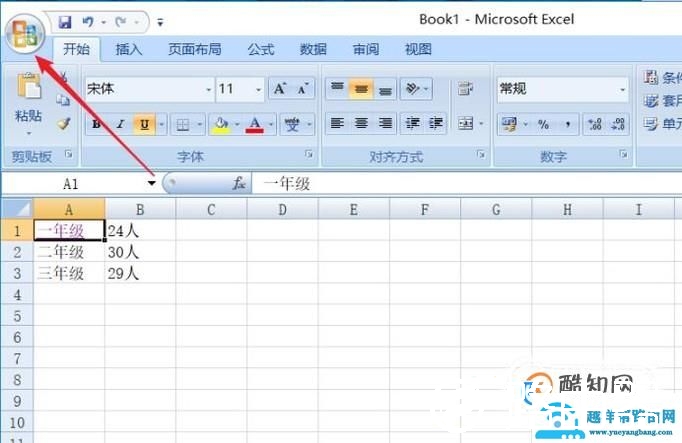Screen dimensions: 682x443
Task: Select the Format Painter brush
Action: pos(64,124)
